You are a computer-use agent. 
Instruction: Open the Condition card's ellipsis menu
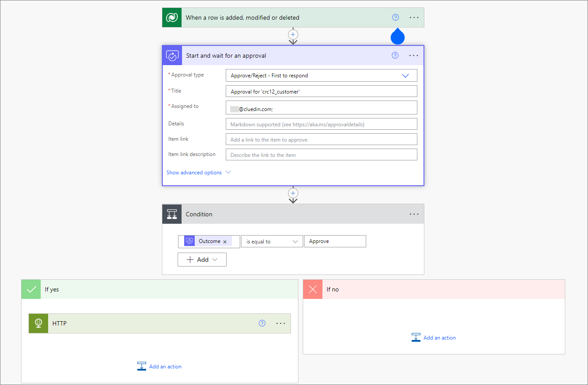[x=414, y=214]
